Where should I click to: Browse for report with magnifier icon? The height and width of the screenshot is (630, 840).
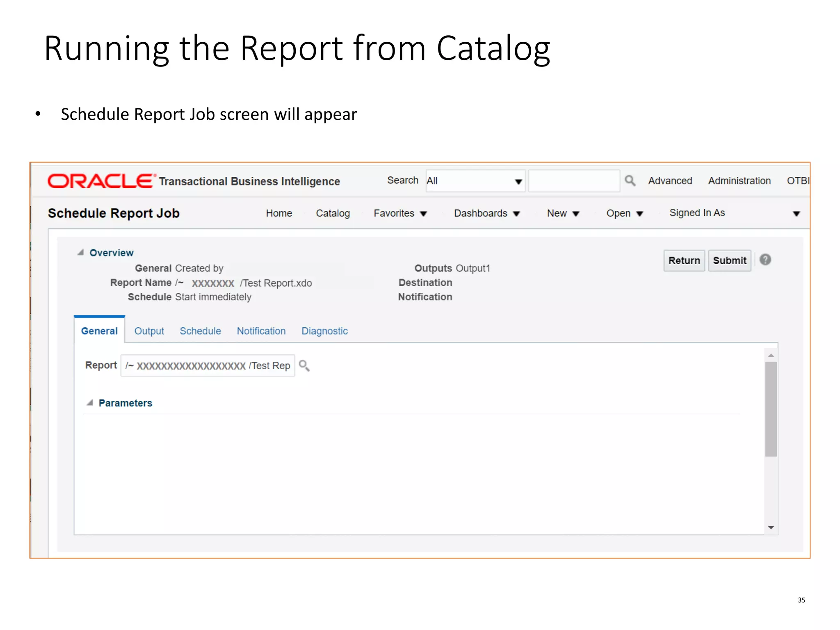point(304,365)
